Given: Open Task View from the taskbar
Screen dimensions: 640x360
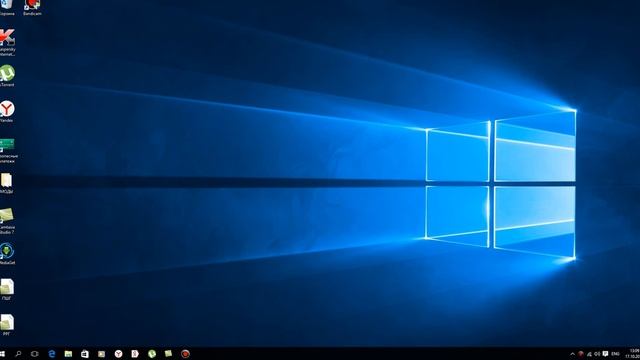Looking at the screenshot, I should click(x=35, y=353).
